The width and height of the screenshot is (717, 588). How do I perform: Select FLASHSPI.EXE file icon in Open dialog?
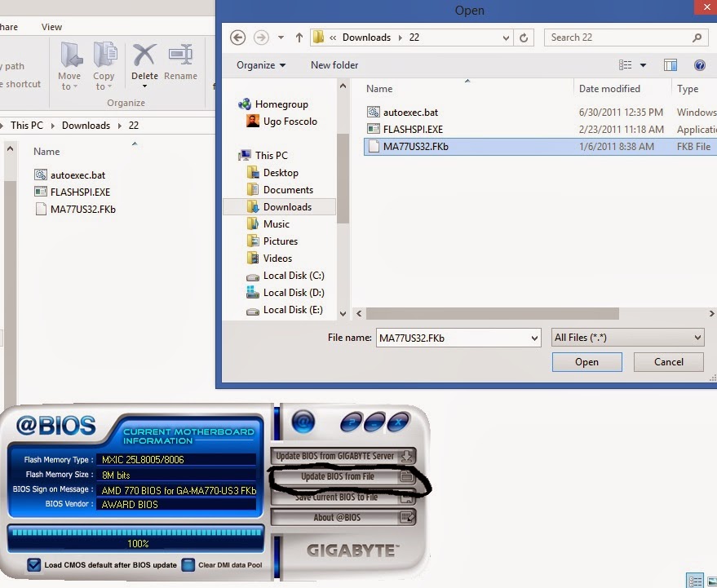click(374, 129)
